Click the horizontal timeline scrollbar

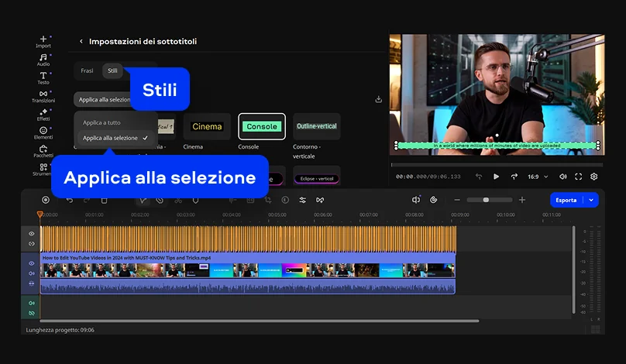(260, 321)
